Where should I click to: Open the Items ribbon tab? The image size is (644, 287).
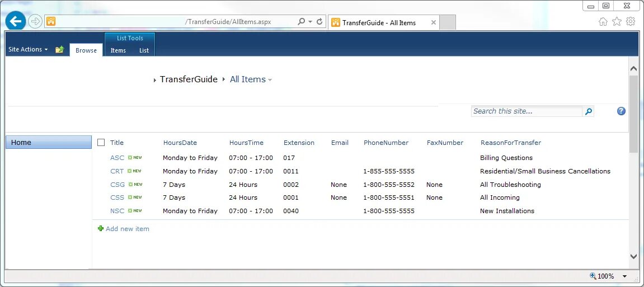(x=118, y=50)
